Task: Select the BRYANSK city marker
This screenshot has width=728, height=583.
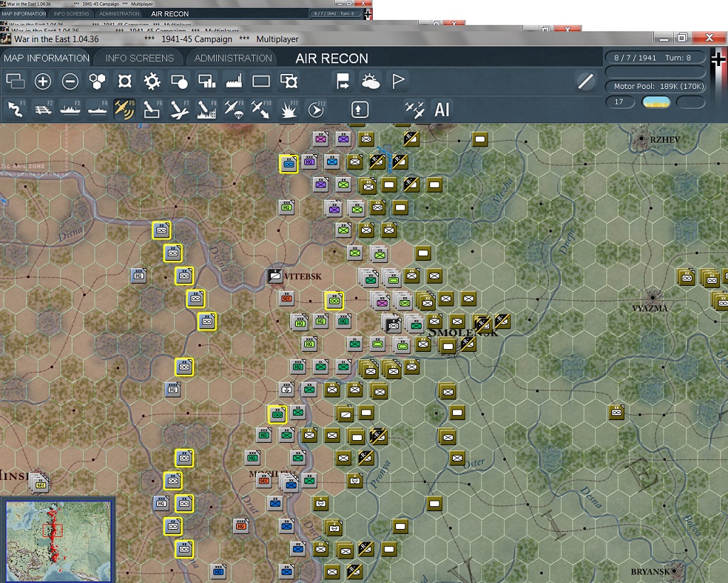Action: (675, 570)
